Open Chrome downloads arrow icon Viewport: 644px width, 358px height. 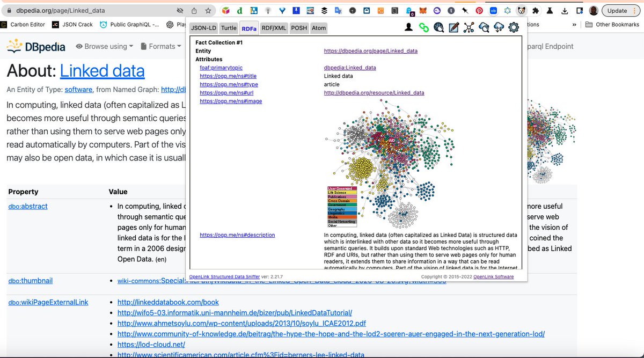point(563,10)
